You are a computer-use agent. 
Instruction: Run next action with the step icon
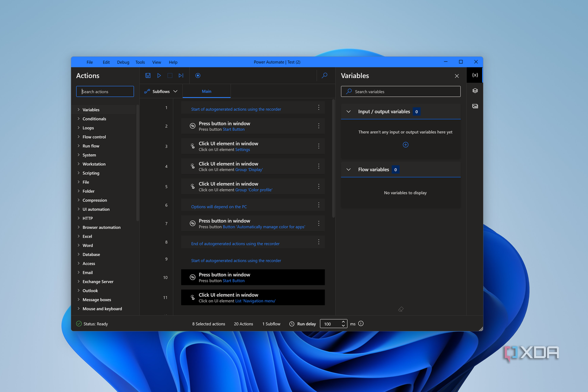tap(181, 75)
